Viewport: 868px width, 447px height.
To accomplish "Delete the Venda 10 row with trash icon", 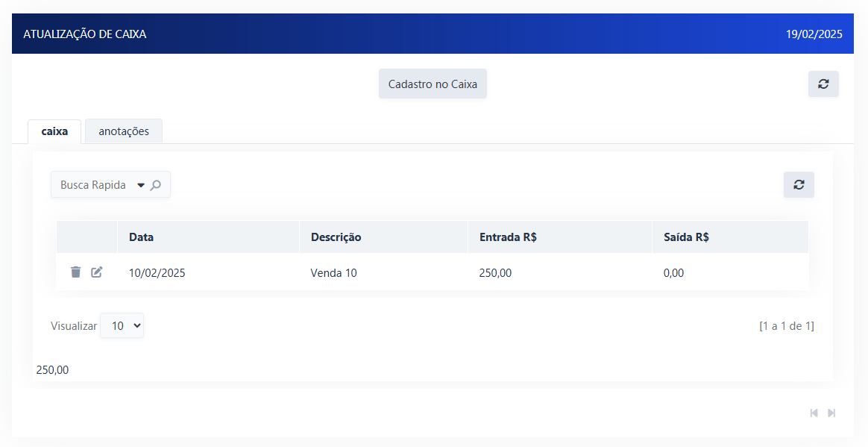I will coord(76,272).
